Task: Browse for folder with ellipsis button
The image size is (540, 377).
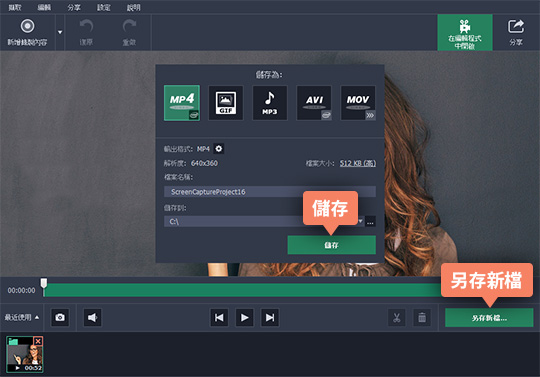Action: 370,221
